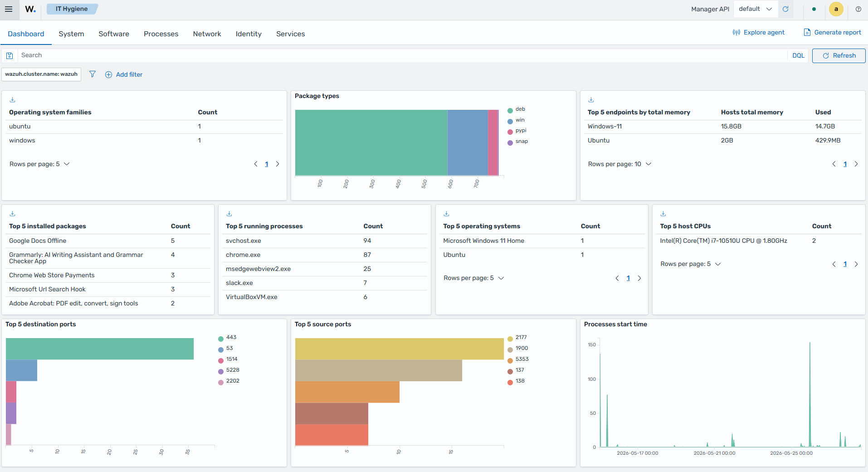
Task: Refresh the Manager API selector icon
Action: pyautogui.click(x=785, y=9)
